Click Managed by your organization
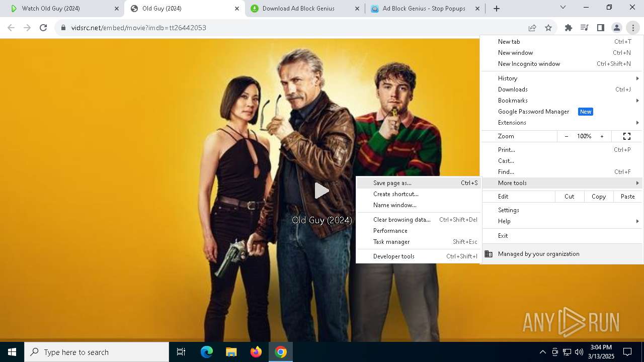 tap(562, 254)
